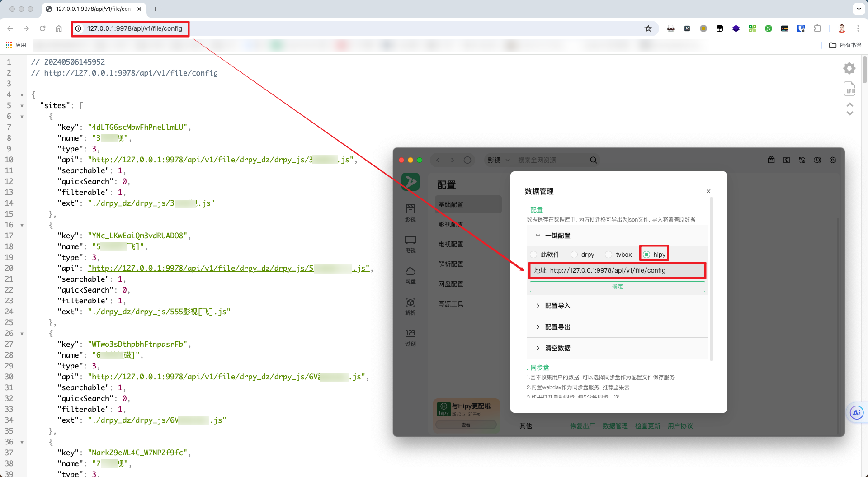Open the browser Extensions puzzle menu
The width and height of the screenshot is (868, 477).
(817, 28)
